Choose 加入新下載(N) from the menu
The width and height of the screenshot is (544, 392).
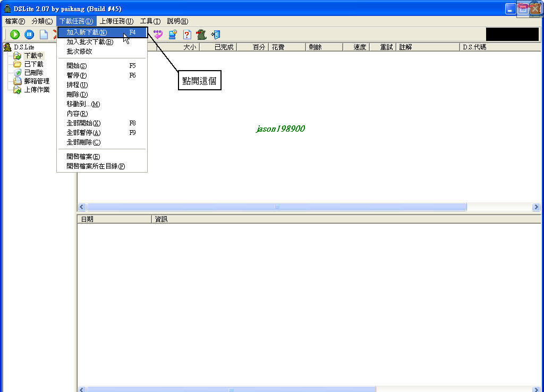[x=103, y=32]
